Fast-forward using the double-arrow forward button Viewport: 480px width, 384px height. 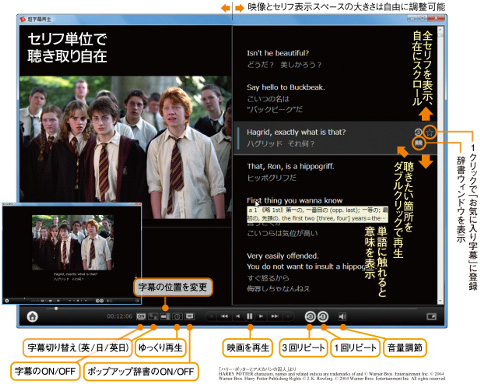point(274,316)
